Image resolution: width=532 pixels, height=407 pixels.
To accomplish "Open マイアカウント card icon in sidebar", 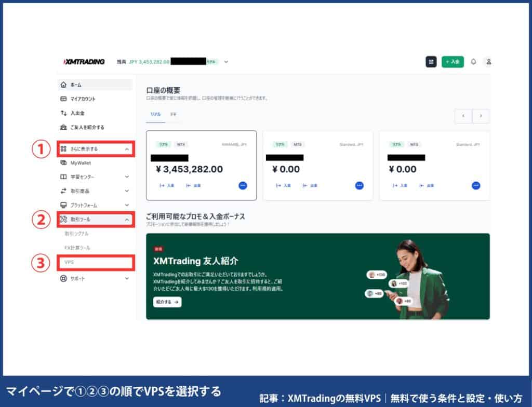I will click(63, 99).
